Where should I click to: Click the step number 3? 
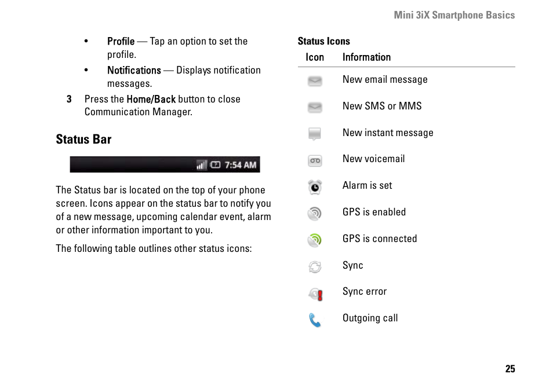69,99
